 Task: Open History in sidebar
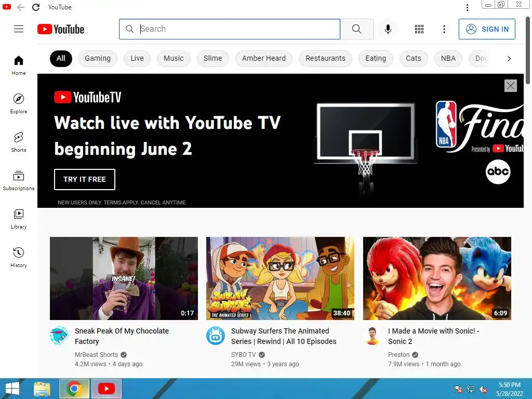[19, 257]
